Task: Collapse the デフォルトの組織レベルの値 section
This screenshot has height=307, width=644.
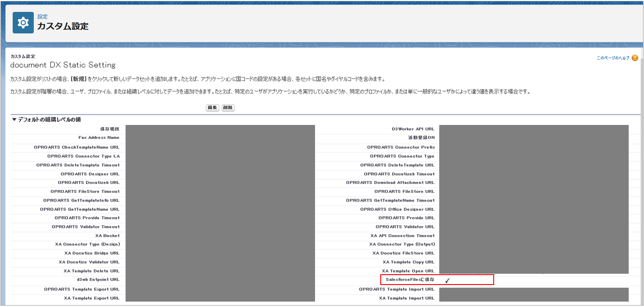Action: [x=14, y=120]
